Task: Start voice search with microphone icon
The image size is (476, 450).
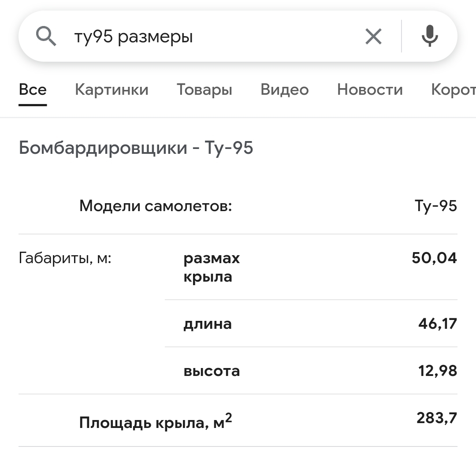Action: coord(429,36)
